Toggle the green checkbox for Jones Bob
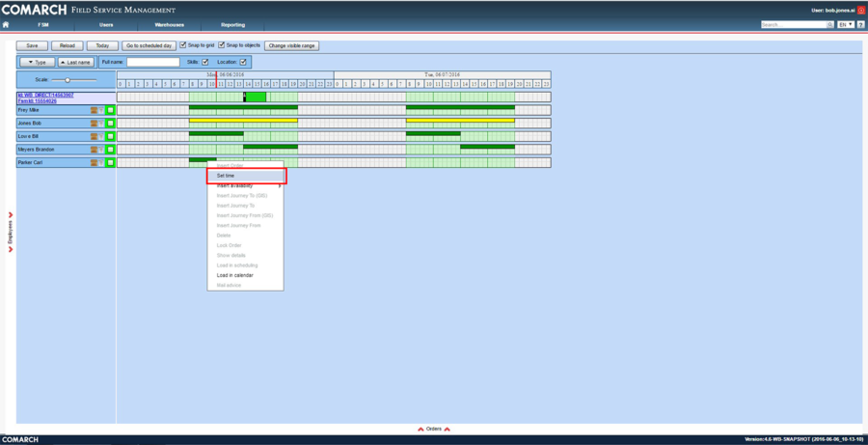 click(x=110, y=123)
